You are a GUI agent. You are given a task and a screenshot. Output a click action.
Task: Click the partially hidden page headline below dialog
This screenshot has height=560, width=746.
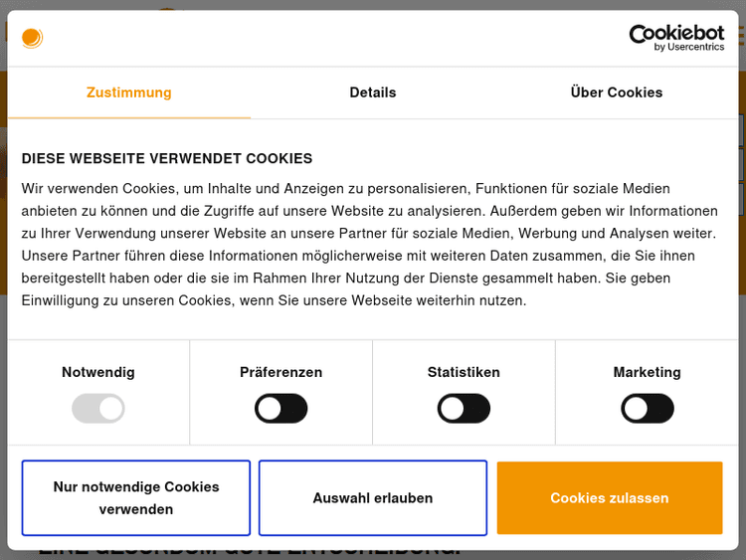[249, 551]
